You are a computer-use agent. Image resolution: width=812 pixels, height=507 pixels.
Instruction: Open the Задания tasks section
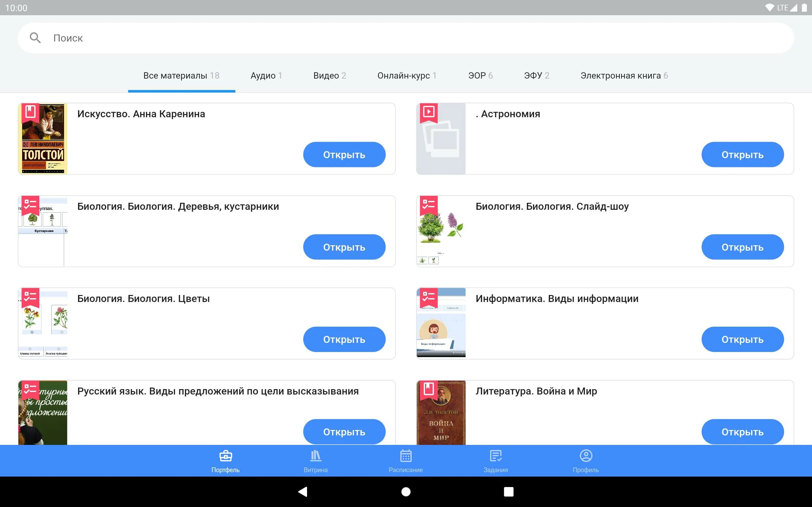[495, 461]
